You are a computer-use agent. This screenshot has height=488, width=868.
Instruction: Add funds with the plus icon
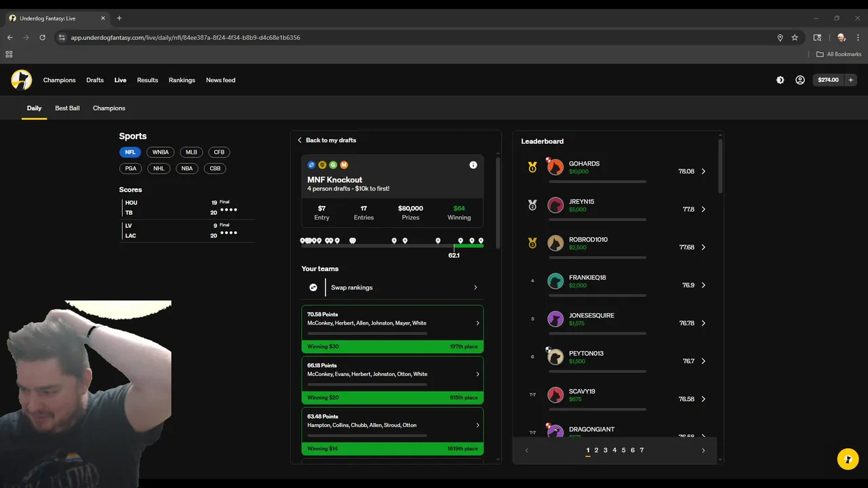(x=850, y=80)
